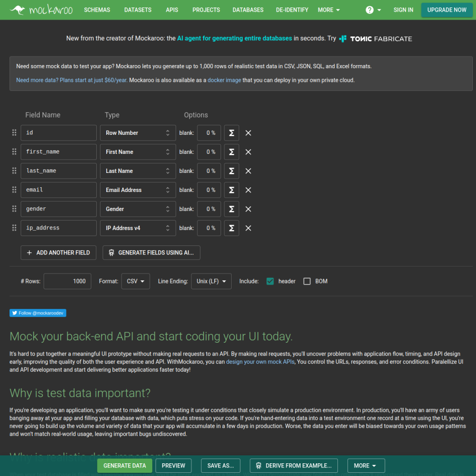Click the PREVIEW button
This screenshot has width=476, height=476.
(x=173, y=465)
